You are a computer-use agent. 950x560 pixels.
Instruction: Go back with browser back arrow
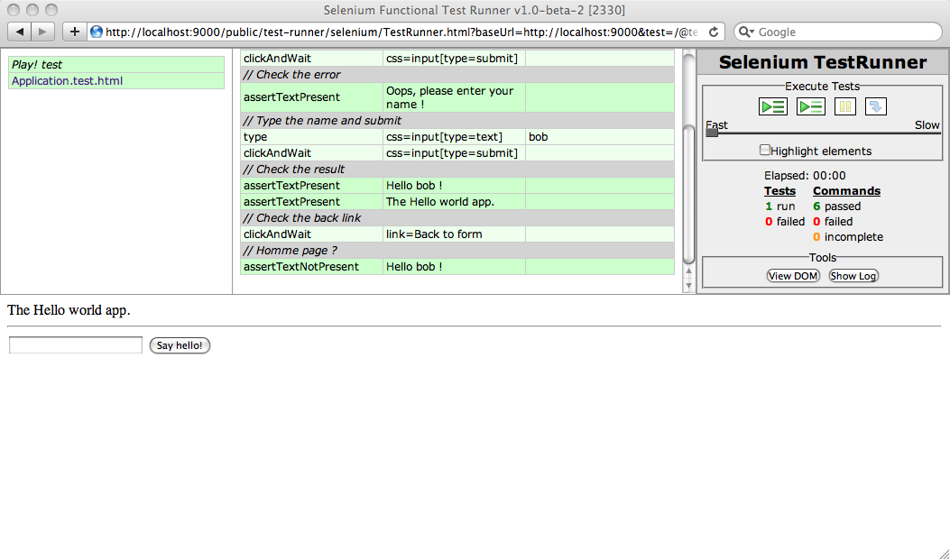20,32
